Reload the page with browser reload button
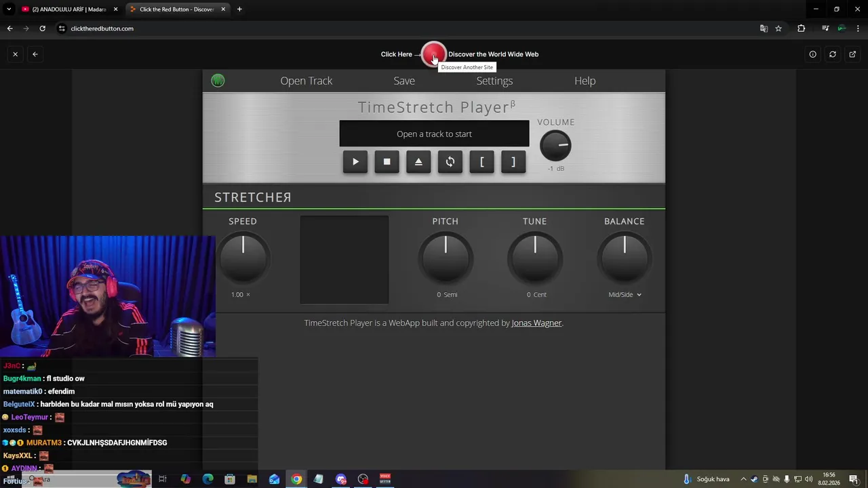868x488 pixels. tap(42, 28)
